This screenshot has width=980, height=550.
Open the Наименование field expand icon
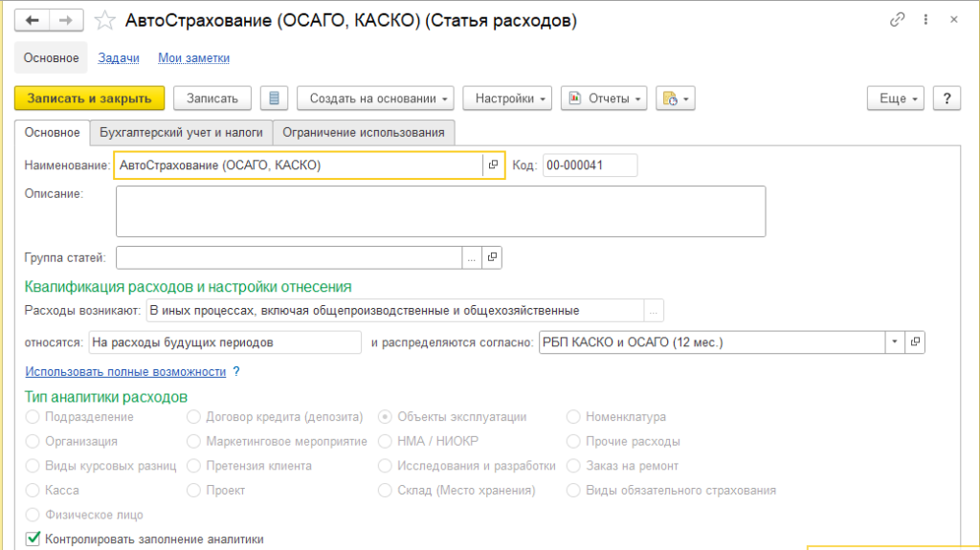[493, 165]
